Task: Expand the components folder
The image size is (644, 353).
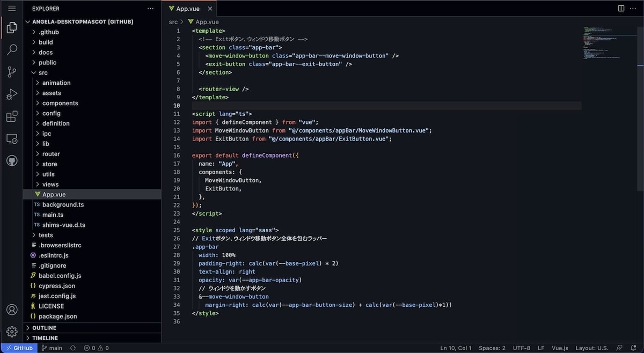Action: 60,103
